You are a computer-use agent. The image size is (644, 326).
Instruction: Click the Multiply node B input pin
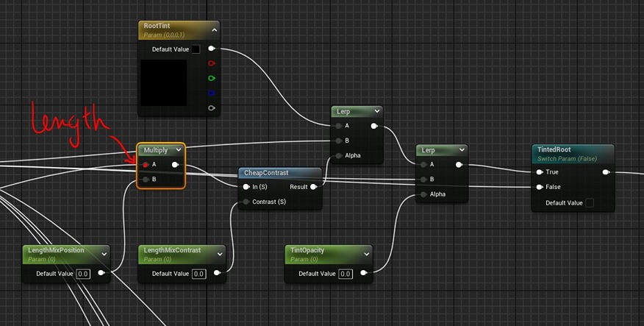[146, 180]
